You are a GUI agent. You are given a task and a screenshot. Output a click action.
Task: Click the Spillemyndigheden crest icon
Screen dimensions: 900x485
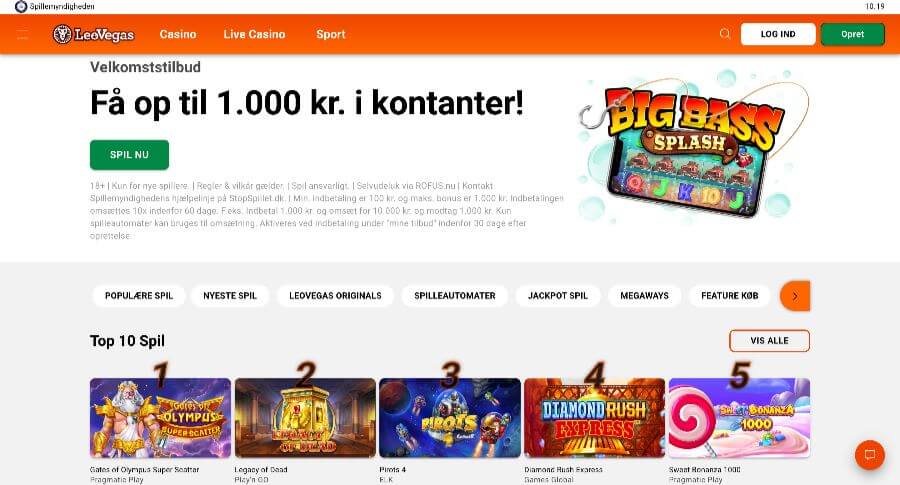pos(21,6)
